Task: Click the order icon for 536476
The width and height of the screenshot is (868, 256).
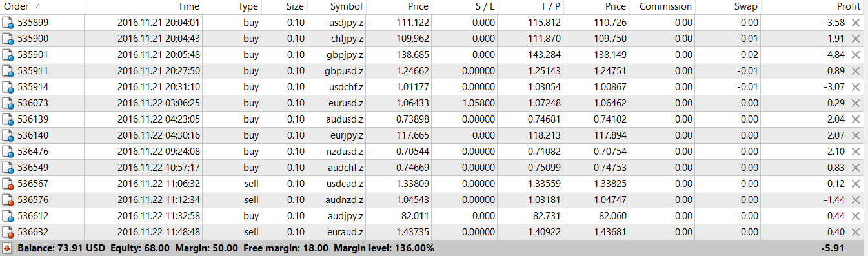Action: pyautogui.click(x=8, y=152)
